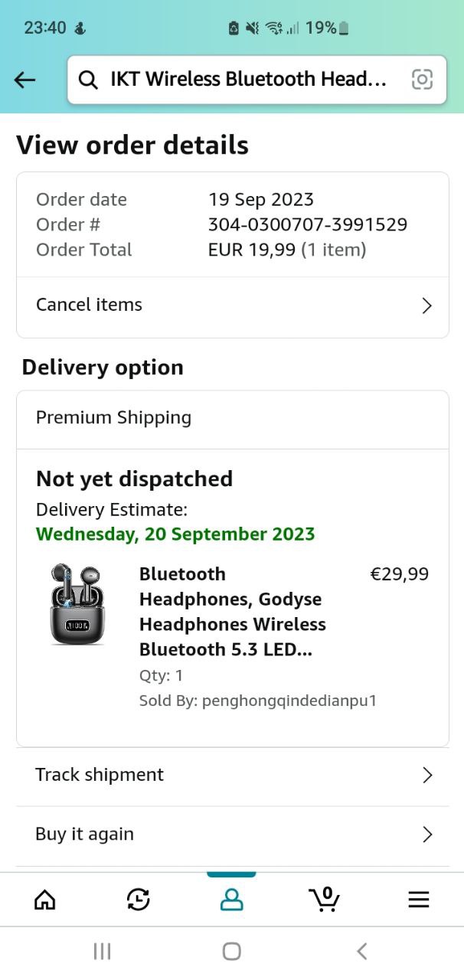Open Android recent apps button
This screenshot has width=464, height=980.
(102, 951)
